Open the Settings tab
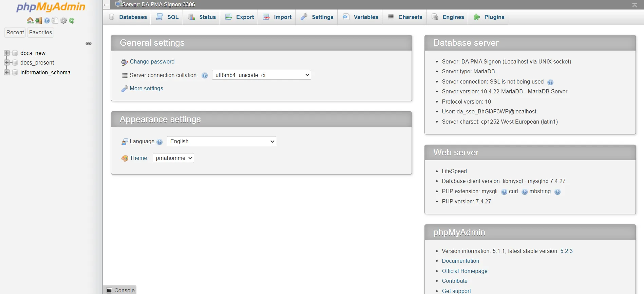The width and height of the screenshot is (644, 294). [x=317, y=17]
